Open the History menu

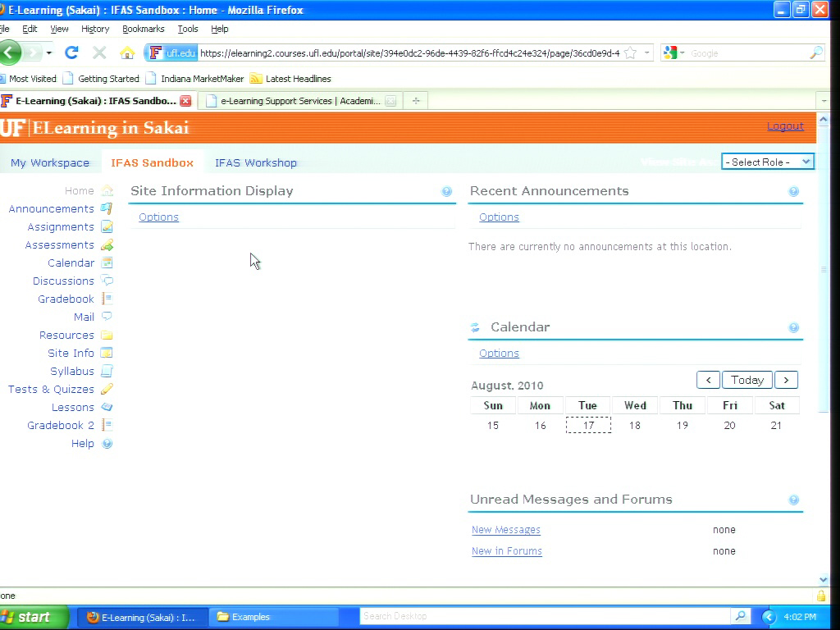click(x=95, y=29)
